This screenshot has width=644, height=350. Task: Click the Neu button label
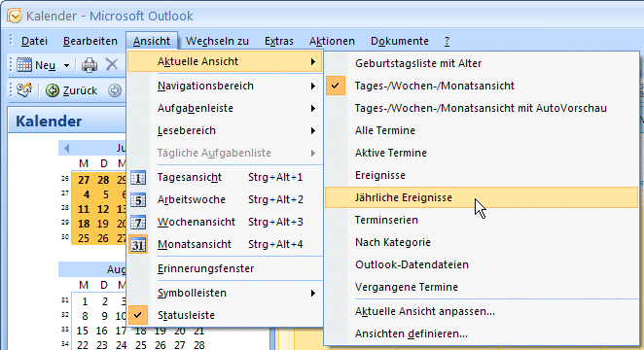(45, 65)
